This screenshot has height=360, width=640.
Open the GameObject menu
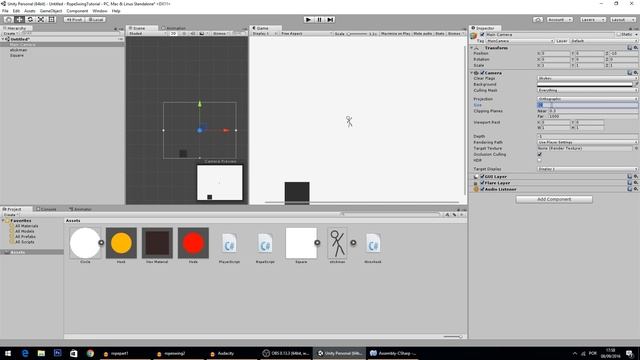coord(51,11)
